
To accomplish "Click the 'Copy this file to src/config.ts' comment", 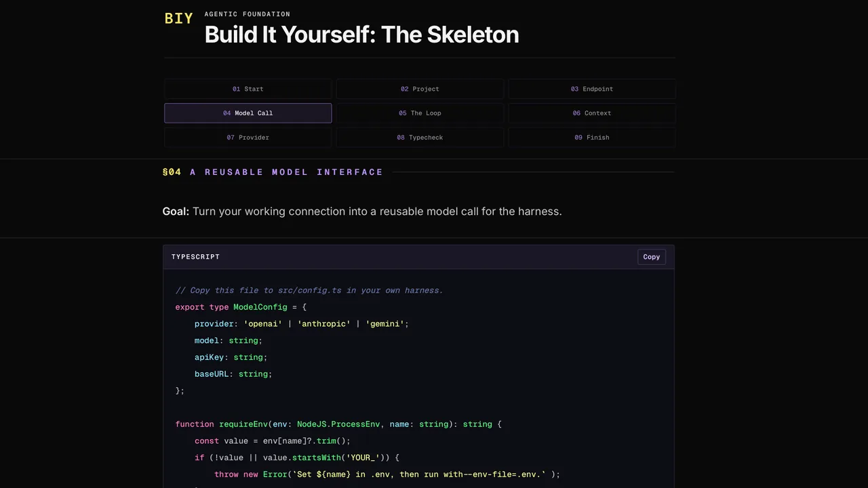I will [x=309, y=290].
